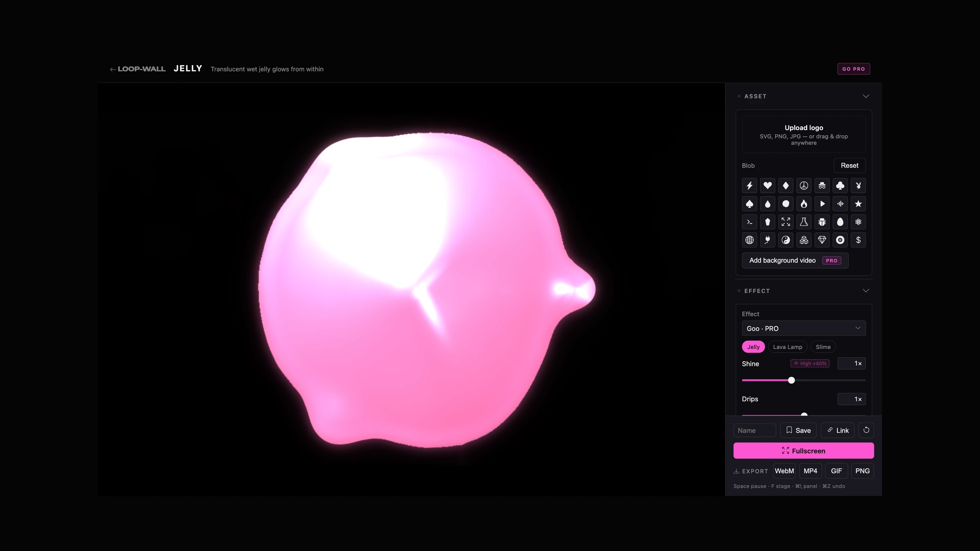Export as MP4
The width and height of the screenshot is (980, 551).
(810, 471)
